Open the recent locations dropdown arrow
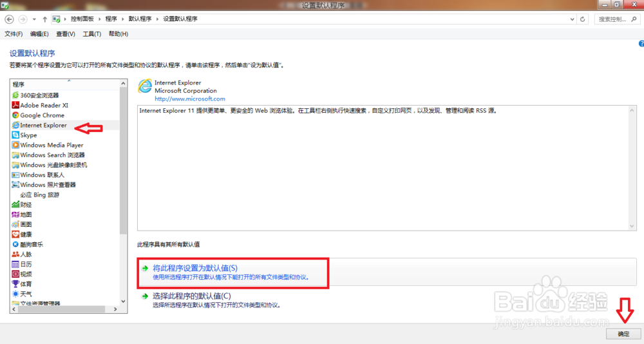644x344 pixels. click(x=34, y=19)
